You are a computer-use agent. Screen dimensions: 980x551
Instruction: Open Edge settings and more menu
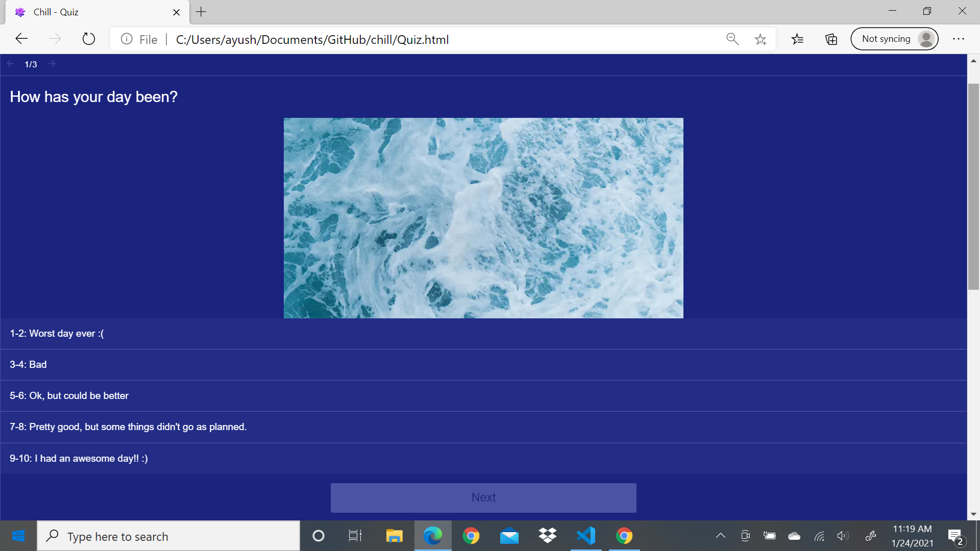[958, 39]
